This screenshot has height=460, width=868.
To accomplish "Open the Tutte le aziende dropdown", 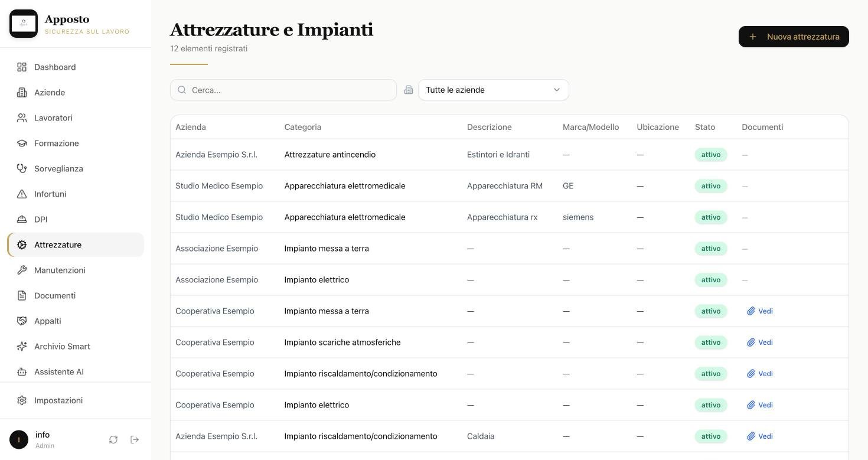I will [x=494, y=90].
